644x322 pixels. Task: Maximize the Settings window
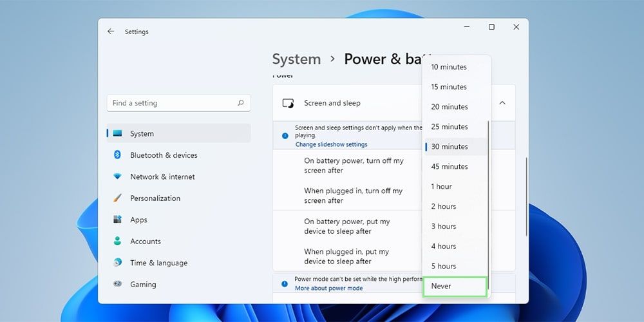491,27
